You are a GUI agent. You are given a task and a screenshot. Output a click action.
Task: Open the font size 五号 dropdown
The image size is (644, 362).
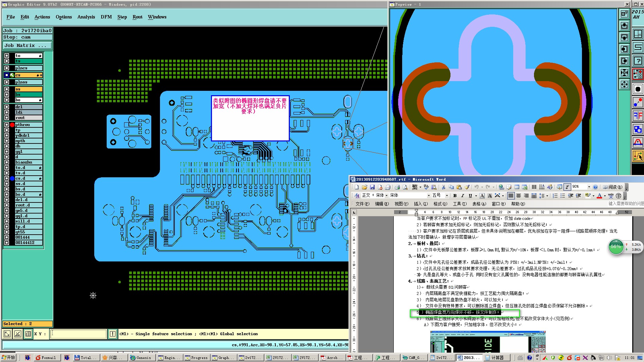[x=447, y=196]
